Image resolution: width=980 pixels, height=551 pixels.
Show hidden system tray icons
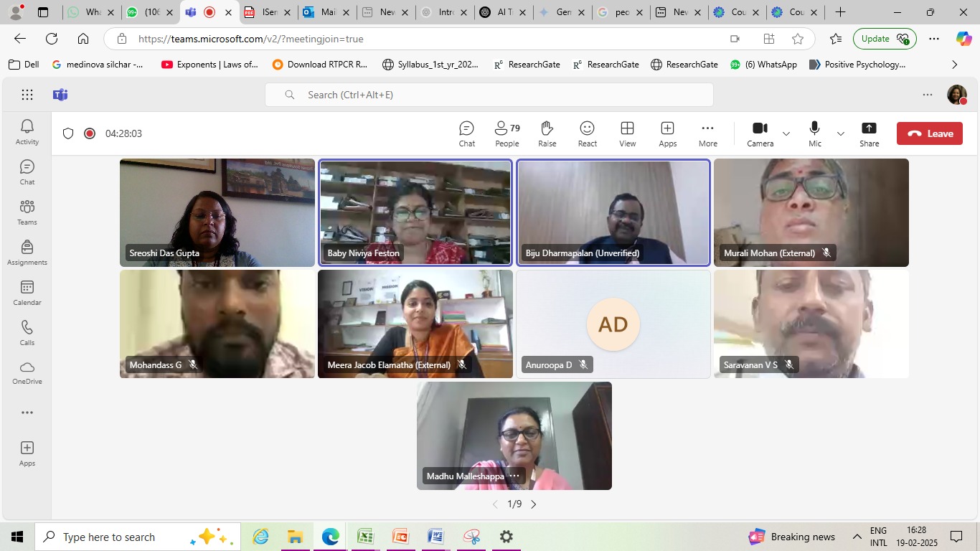[857, 537]
